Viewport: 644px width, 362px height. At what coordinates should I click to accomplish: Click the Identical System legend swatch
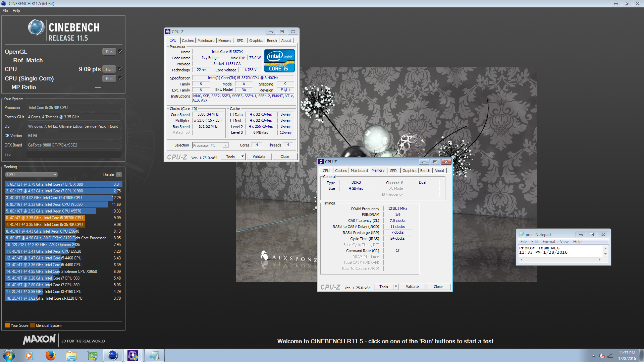click(x=32, y=325)
